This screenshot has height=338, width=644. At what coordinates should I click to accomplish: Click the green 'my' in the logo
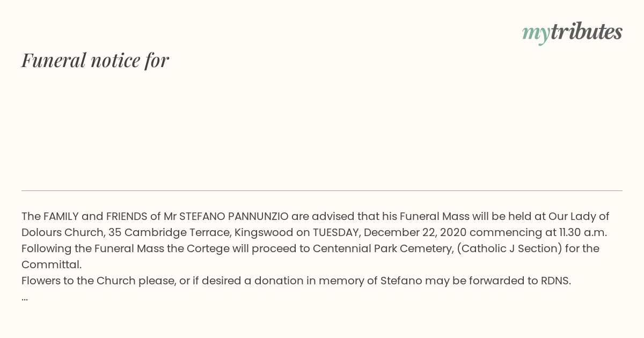pos(536,34)
